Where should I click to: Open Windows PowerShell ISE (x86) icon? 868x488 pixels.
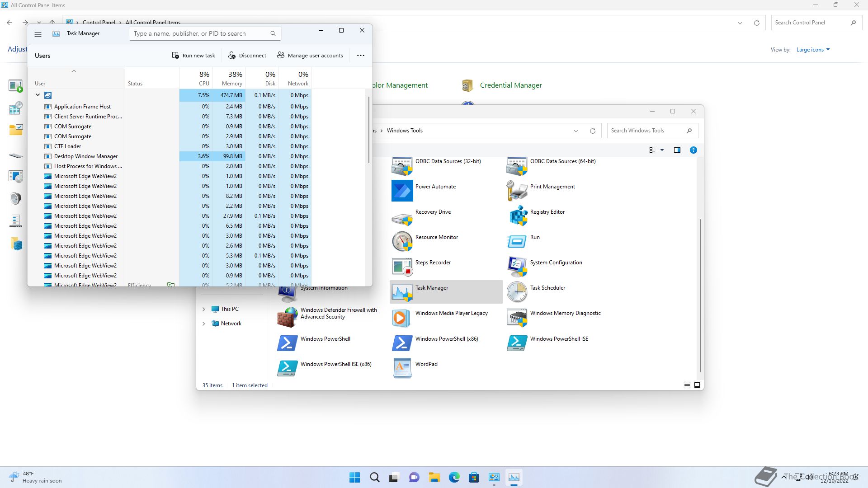point(287,368)
